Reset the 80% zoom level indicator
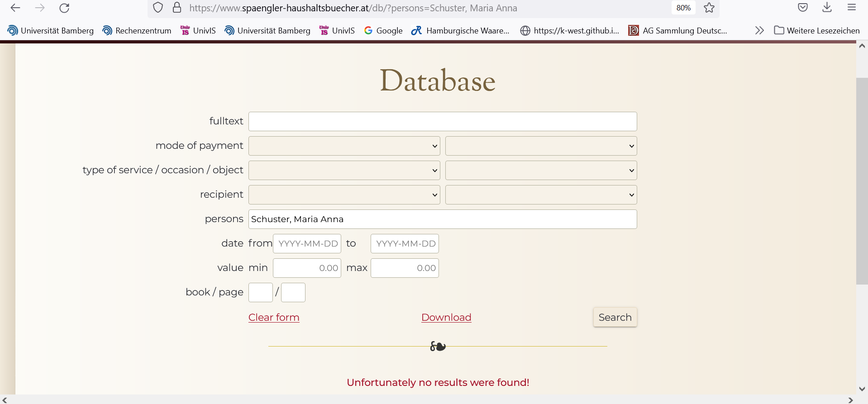 (x=683, y=8)
